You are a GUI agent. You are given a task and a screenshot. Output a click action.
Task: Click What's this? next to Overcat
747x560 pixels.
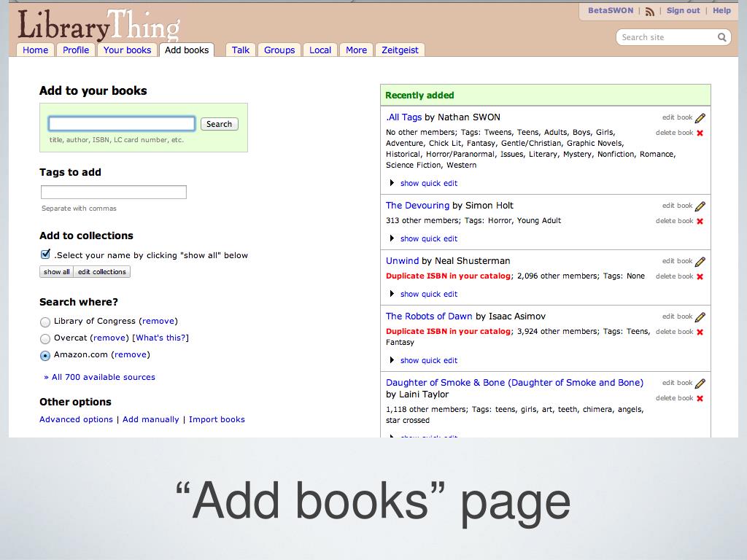pyautogui.click(x=160, y=338)
